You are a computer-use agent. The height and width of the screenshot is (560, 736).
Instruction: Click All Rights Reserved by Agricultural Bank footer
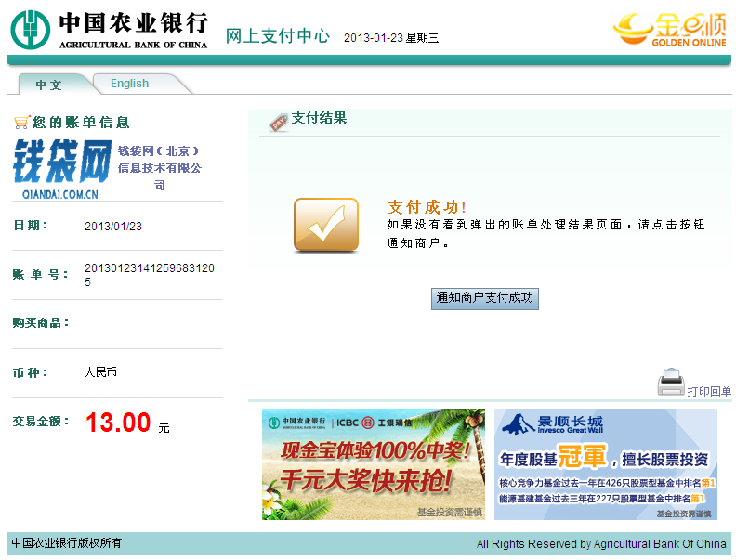coord(601,543)
